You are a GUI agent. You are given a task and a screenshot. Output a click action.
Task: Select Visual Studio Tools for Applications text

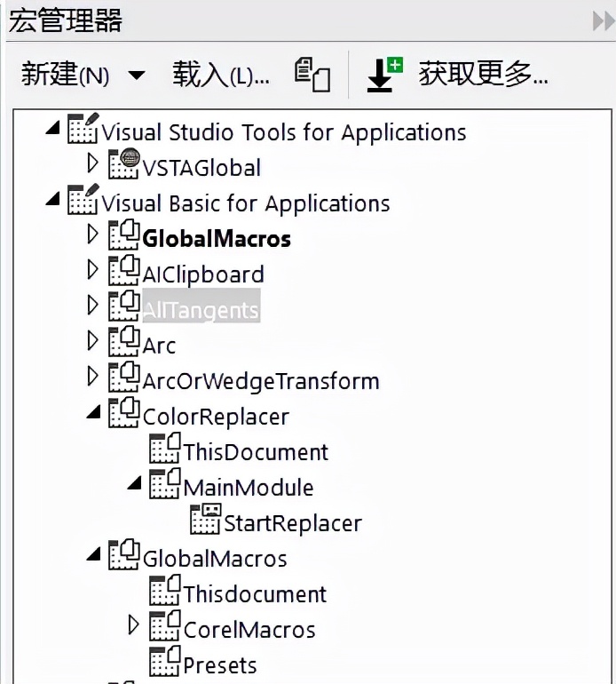[284, 132]
